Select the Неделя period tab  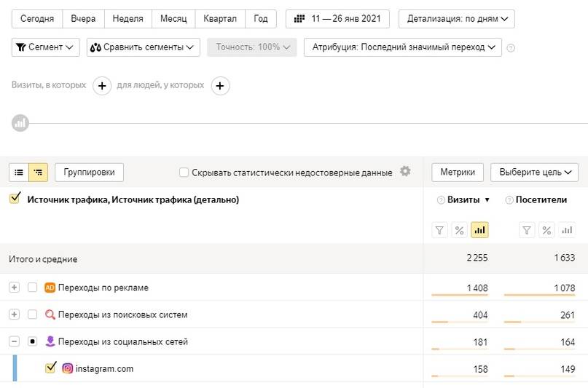(128, 19)
